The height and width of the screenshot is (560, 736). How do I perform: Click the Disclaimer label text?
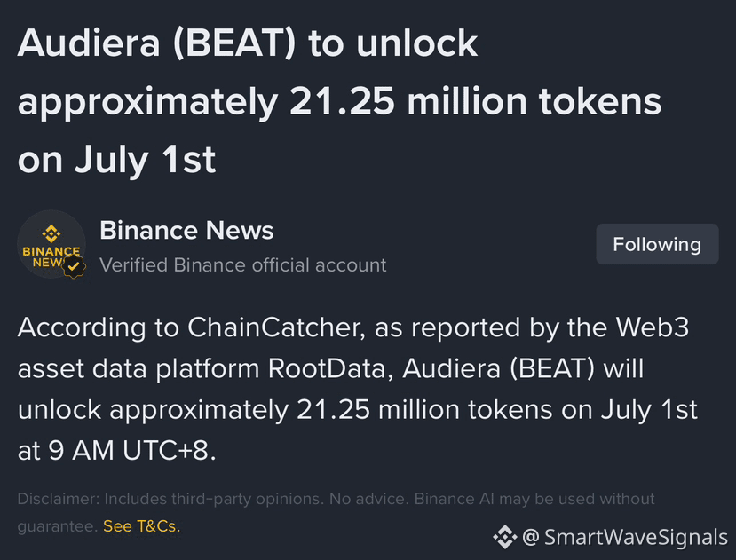(x=59, y=499)
